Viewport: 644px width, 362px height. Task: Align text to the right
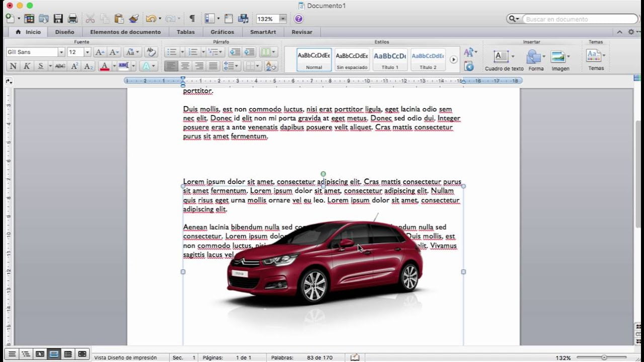point(199,66)
